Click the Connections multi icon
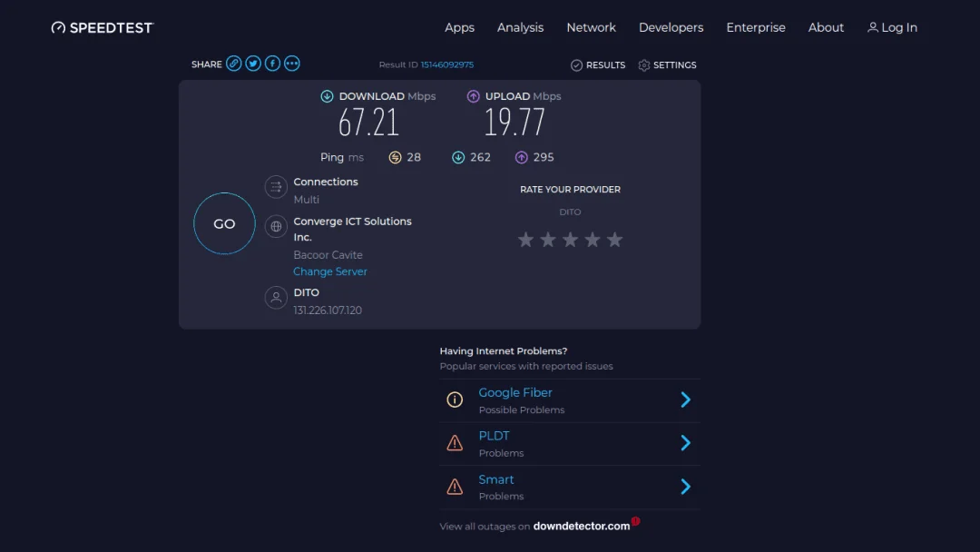 pyautogui.click(x=276, y=187)
